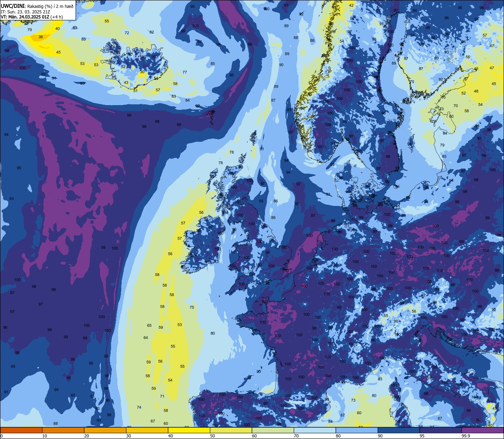Screen dimensions: 504x439
Task: Click the purple above-99.9% legend swatch
Action: click(x=482, y=430)
